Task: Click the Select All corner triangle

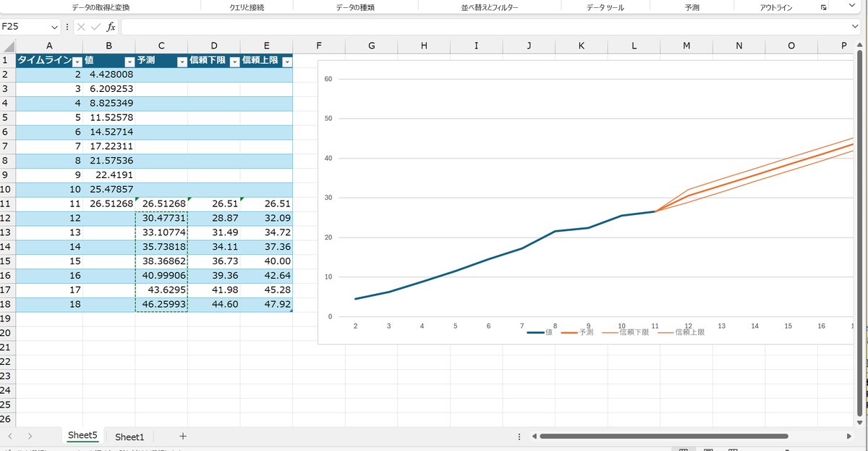Action: [x=8, y=46]
